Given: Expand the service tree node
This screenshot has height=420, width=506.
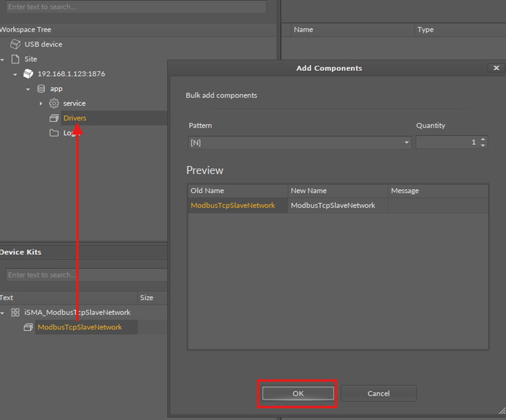Looking at the screenshot, I should (40, 103).
